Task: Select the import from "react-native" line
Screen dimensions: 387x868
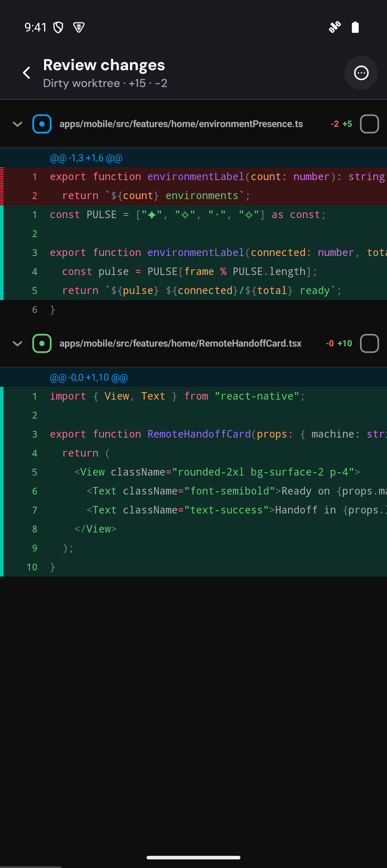Action: (193, 396)
